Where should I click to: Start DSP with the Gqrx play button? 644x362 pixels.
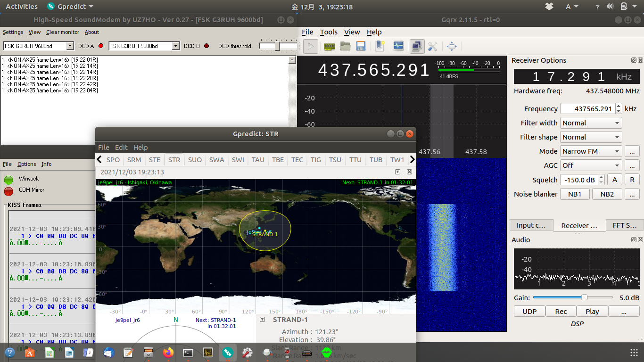click(311, 46)
